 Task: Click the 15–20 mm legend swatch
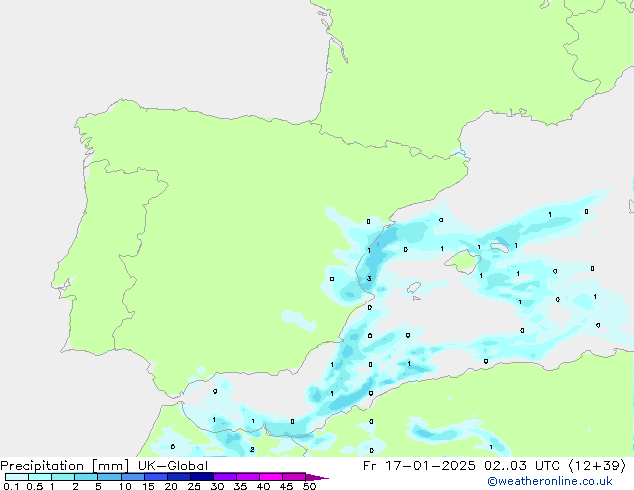pyautogui.click(x=155, y=477)
